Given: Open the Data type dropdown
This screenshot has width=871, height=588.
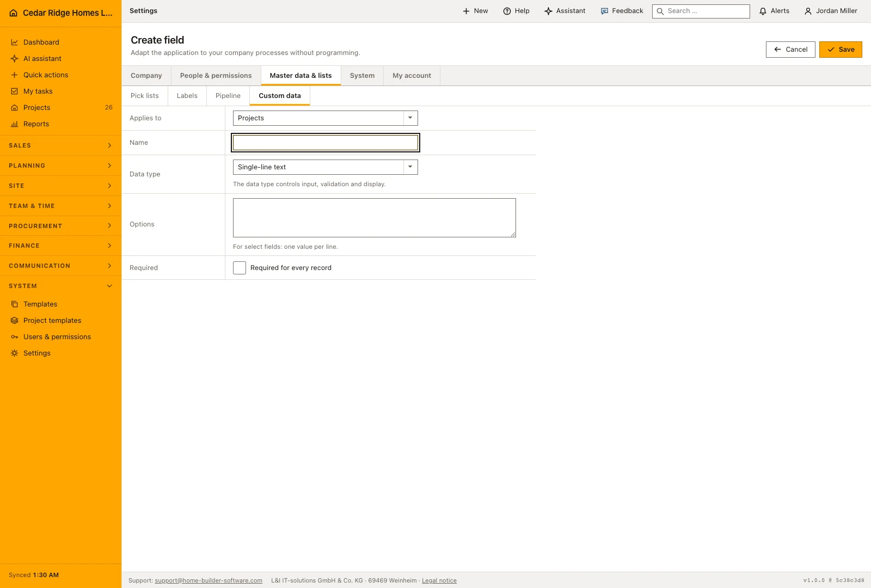Looking at the screenshot, I should (x=326, y=167).
